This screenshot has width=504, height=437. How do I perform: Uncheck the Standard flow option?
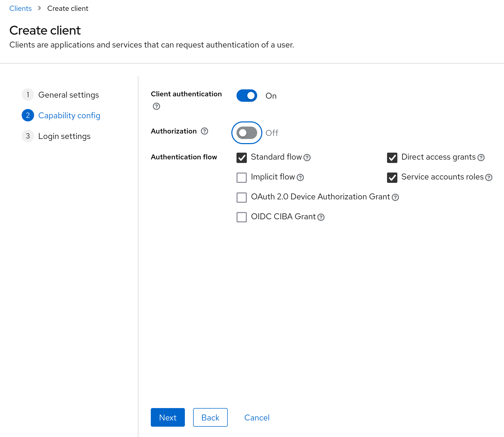(x=241, y=158)
